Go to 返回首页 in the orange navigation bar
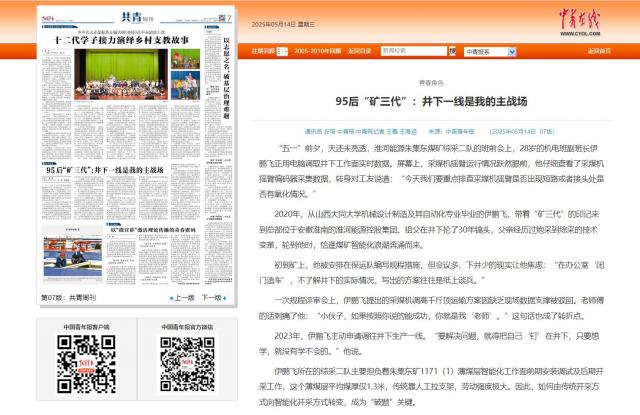640x415 pixels. [x=599, y=50]
